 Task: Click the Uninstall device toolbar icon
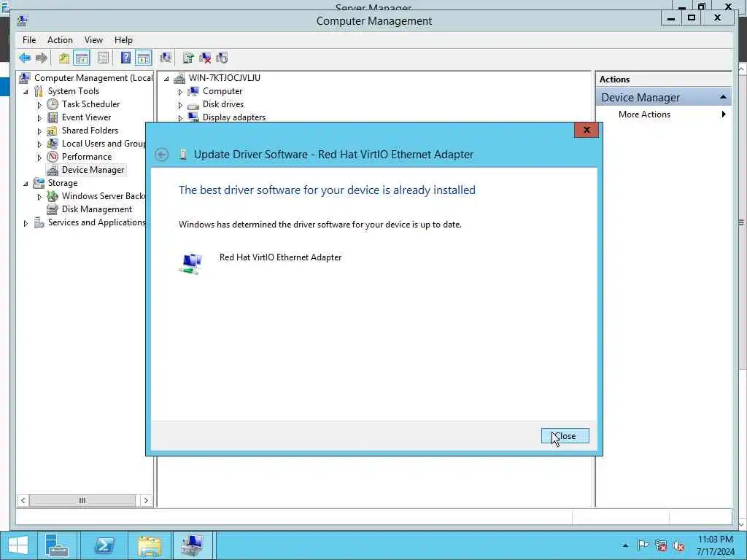pos(205,58)
